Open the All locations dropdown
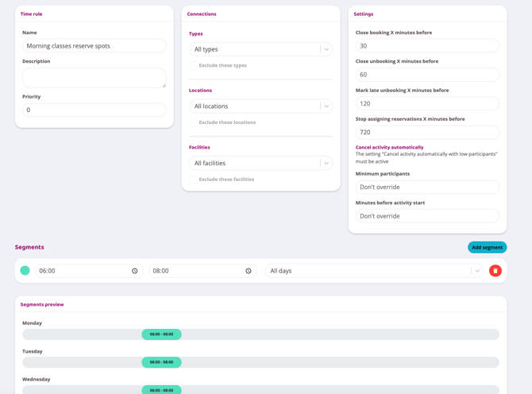The width and height of the screenshot is (532, 394). [x=260, y=106]
